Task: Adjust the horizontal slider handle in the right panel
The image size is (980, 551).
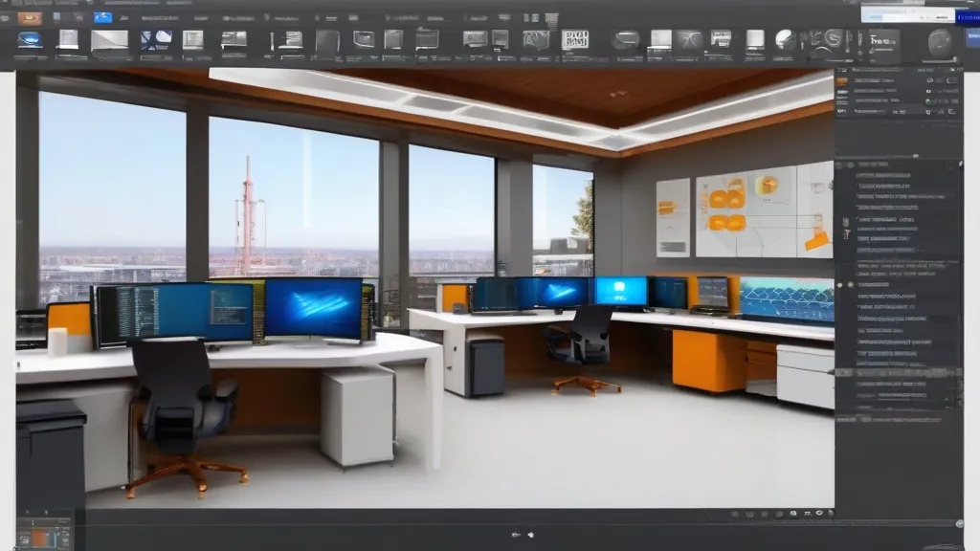Action: pos(916,156)
